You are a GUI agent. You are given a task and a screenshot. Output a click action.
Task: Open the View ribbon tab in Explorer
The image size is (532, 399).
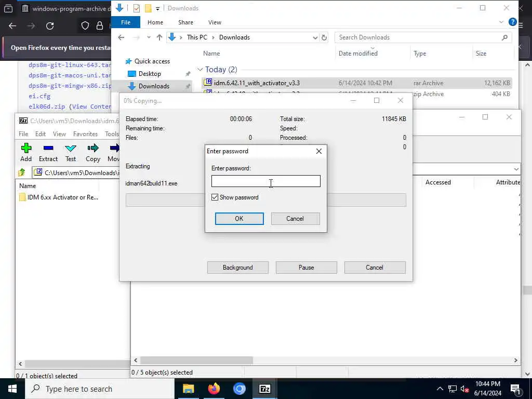(215, 22)
